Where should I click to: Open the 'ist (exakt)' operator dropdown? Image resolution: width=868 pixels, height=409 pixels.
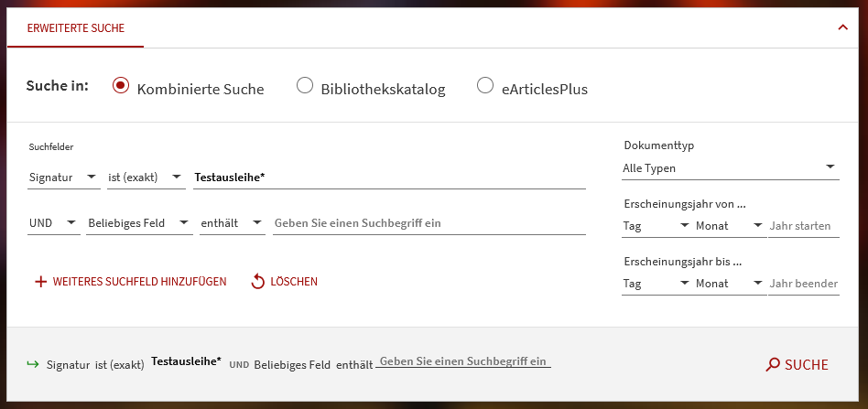point(146,177)
